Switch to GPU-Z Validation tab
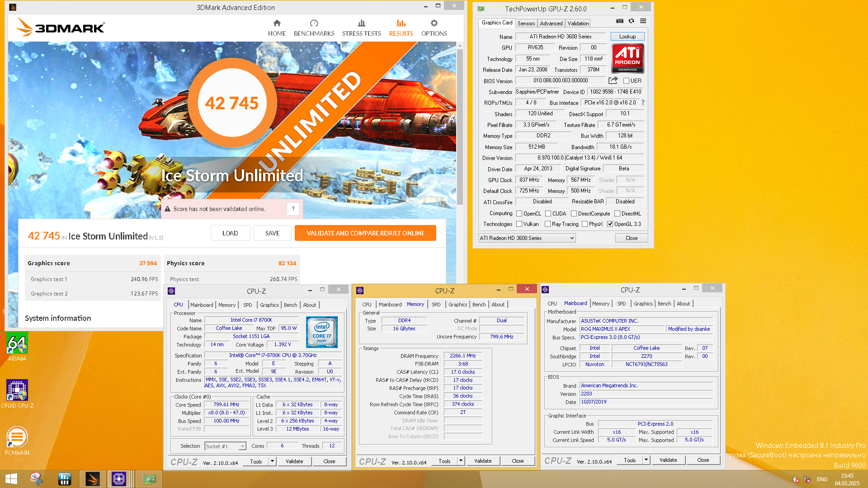 578,23
